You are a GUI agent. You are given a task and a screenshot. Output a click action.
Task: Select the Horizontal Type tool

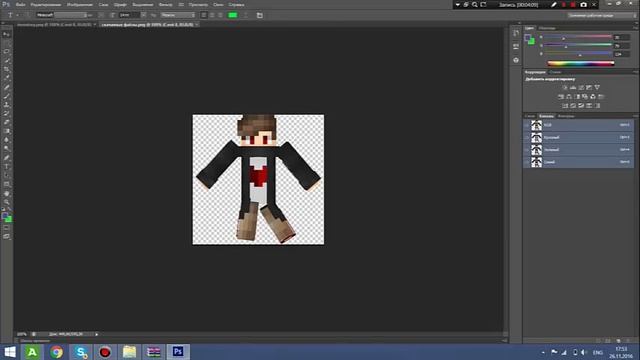pos(7,167)
